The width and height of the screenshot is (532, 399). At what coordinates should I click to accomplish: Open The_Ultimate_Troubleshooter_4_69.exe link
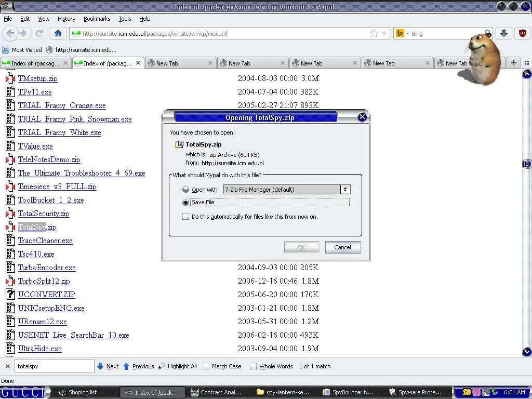coord(82,173)
